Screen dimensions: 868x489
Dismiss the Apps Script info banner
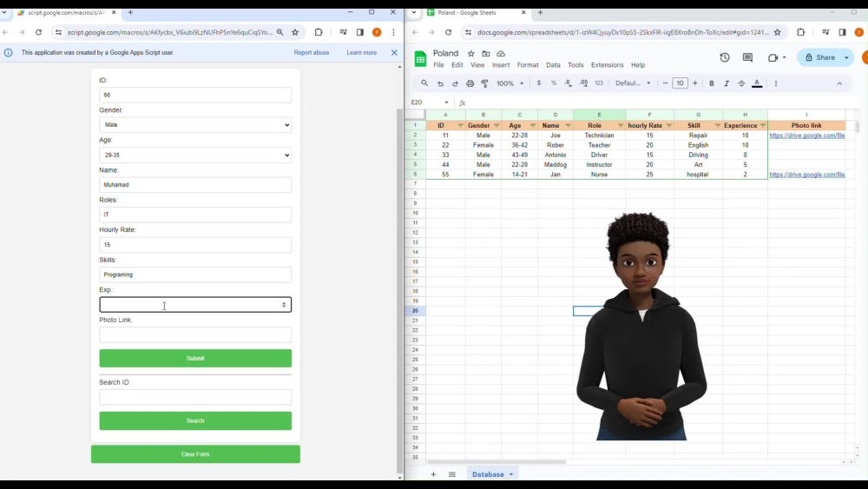click(x=394, y=53)
